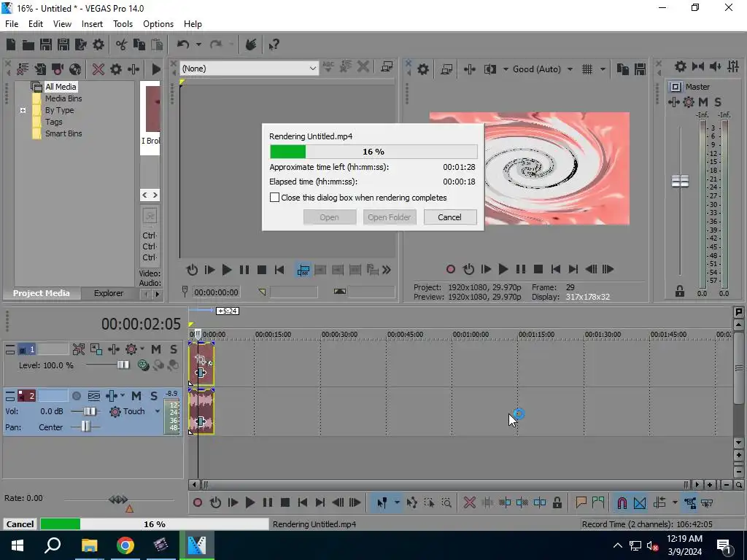Click the Delete red X in timeline toolbar
747x560 pixels.
point(469,502)
